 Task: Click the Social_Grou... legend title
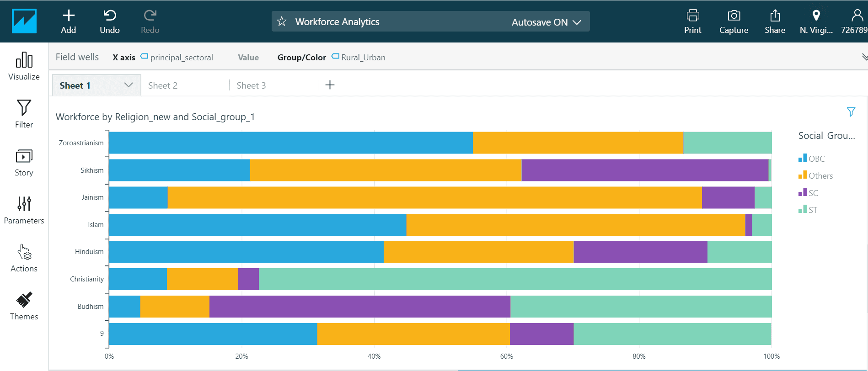click(x=826, y=136)
